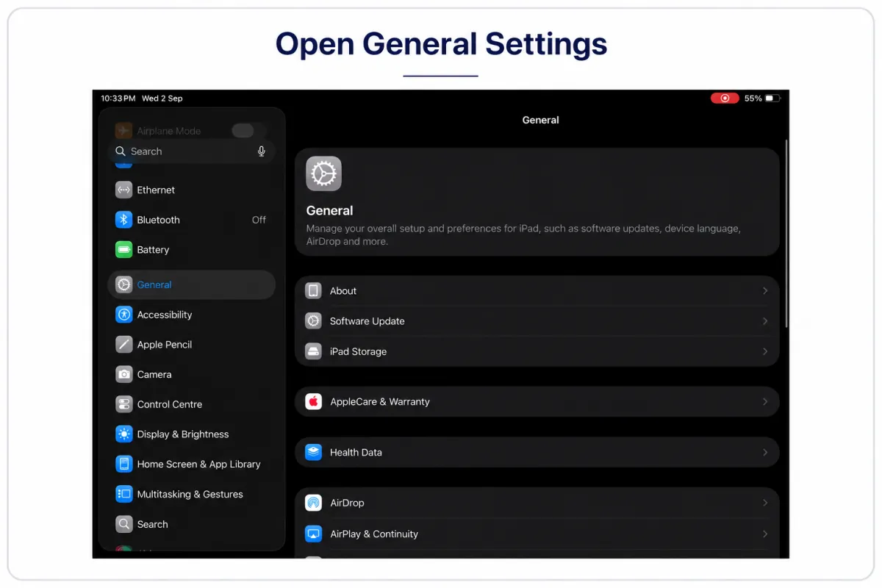Open AirDrop chevron arrow
Screen dimensions: 882x588
click(765, 503)
